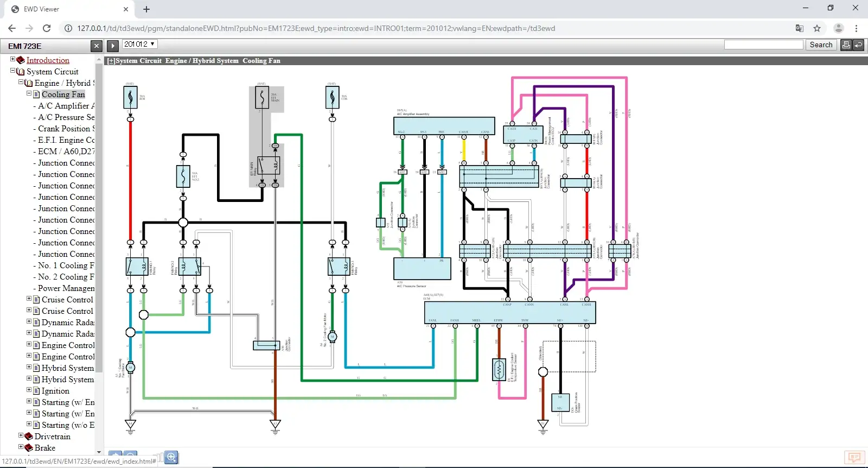Close the EM1723E navigation panel
This screenshot has width=868, height=468.
(x=96, y=46)
